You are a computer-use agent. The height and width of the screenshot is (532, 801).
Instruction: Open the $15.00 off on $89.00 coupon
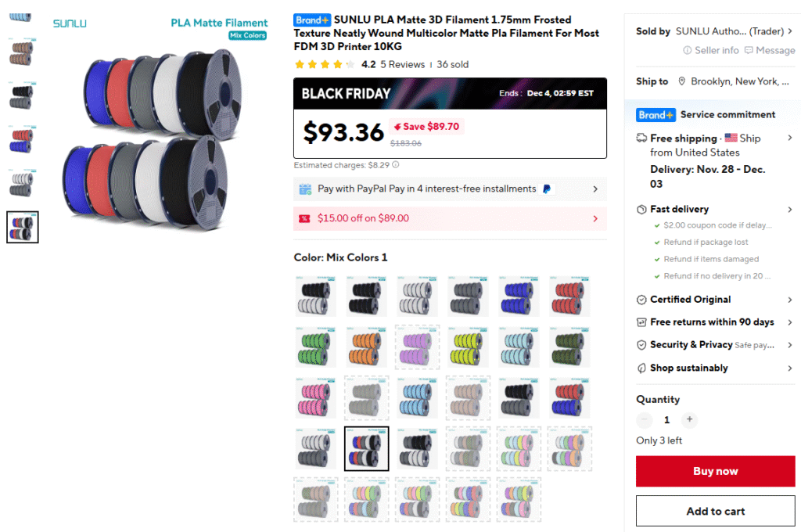point(450,219)
